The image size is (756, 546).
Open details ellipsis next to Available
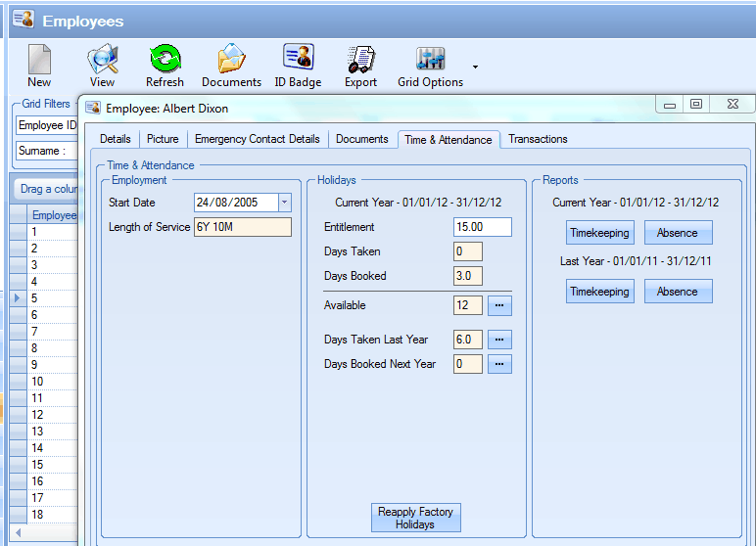[499, 305]
